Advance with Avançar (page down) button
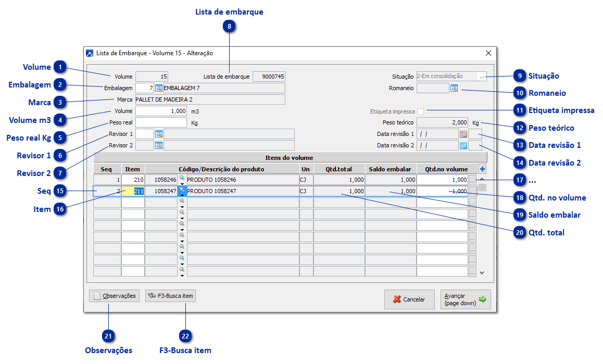603x364 pixels. pos(466,299)
